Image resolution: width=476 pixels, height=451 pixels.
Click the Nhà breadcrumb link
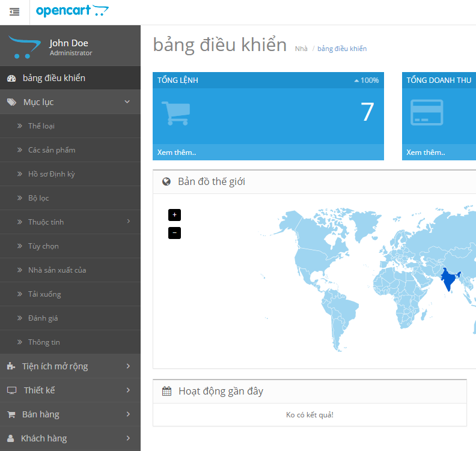click(301, 49)
